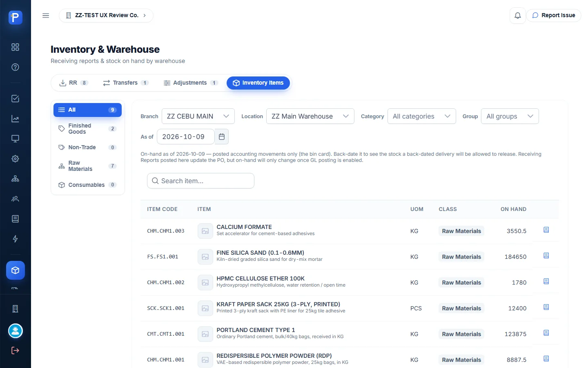
Task: Click the Search item field
Action: tap(200, 181)
